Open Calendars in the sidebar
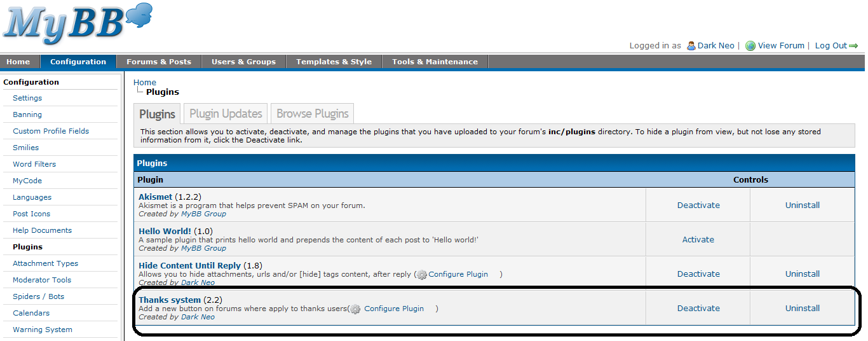Viewport: 868px width, 341px height. [x=31, y=313]
